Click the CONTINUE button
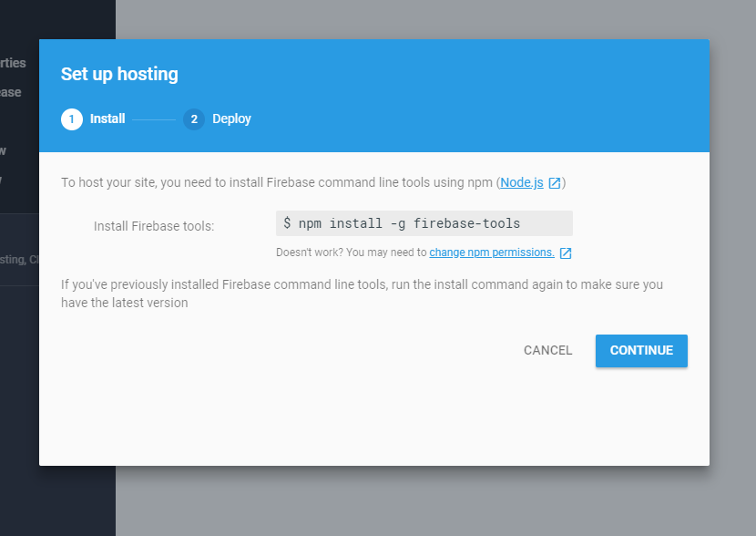This screenshot has height=536, width=756. coord(641,351)
